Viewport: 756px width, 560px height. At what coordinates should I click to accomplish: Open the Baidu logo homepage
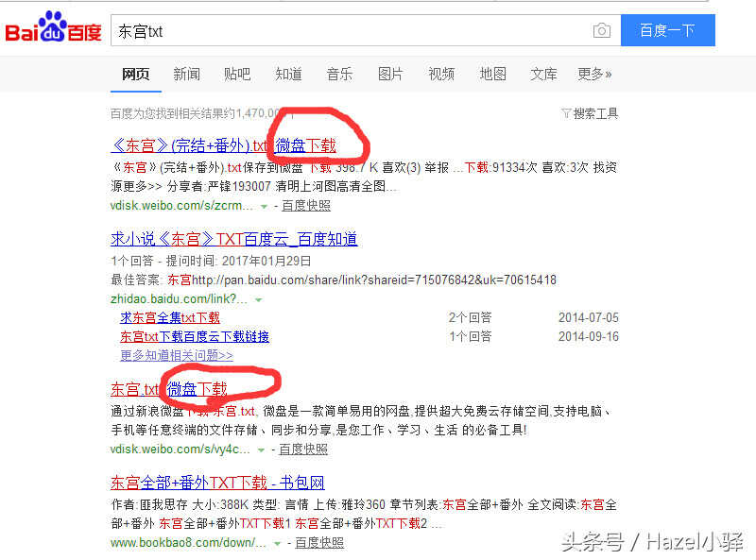53,27
